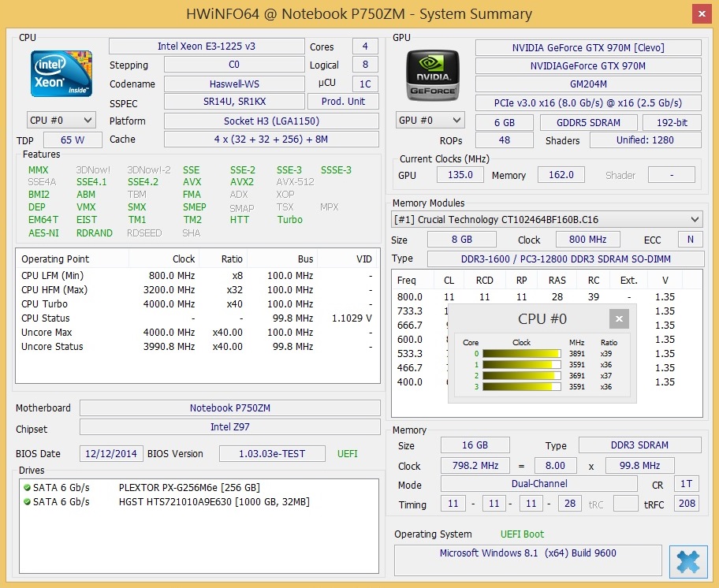
Task: Click the Intel Xeon E3-1225 v3 name field
Action: coord(207,47)
